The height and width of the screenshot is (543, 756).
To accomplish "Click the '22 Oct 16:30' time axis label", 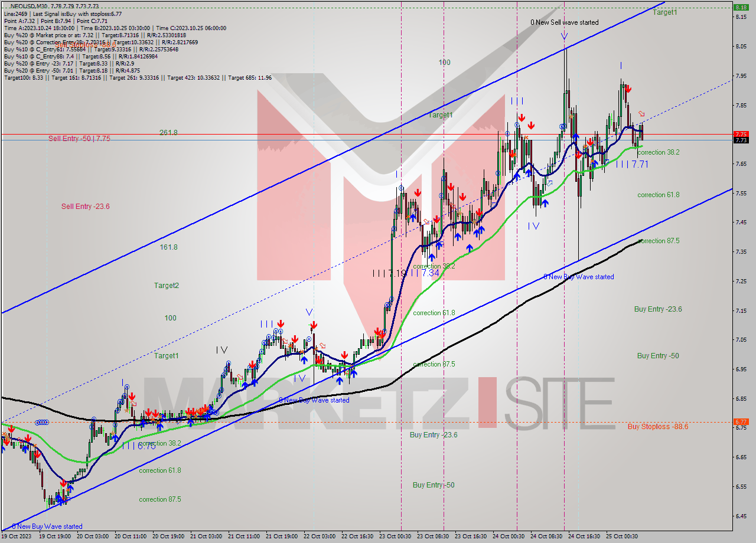I will pyautogui.click(x=358, y=537).
